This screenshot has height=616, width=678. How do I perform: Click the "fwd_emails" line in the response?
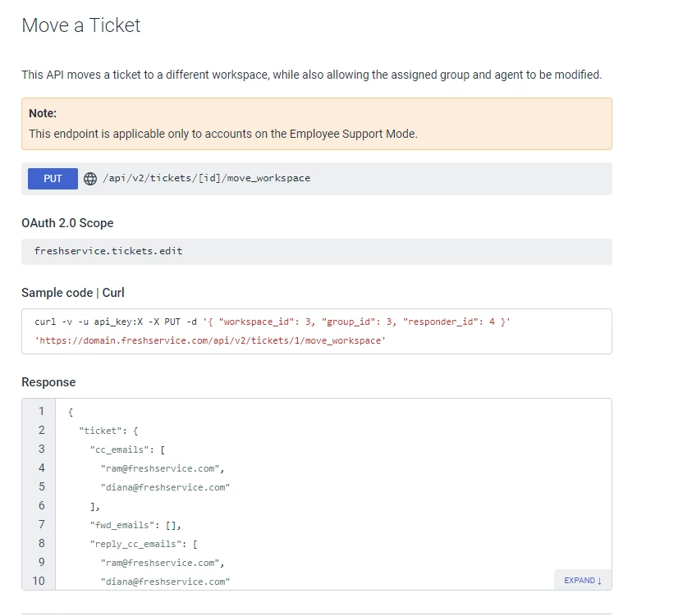135,525
